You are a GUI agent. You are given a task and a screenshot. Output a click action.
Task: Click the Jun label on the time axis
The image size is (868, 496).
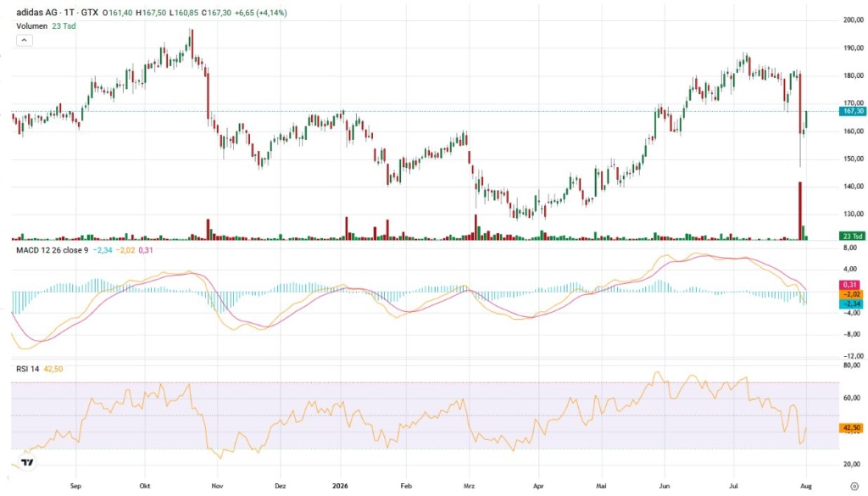(665, 486)
